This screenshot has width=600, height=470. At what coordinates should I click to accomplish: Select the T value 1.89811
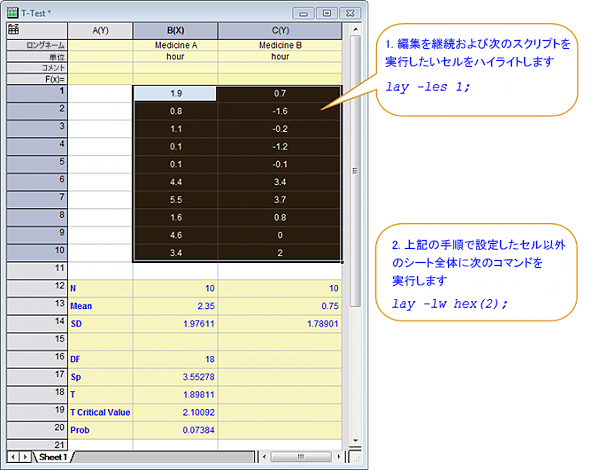[175, 395]
